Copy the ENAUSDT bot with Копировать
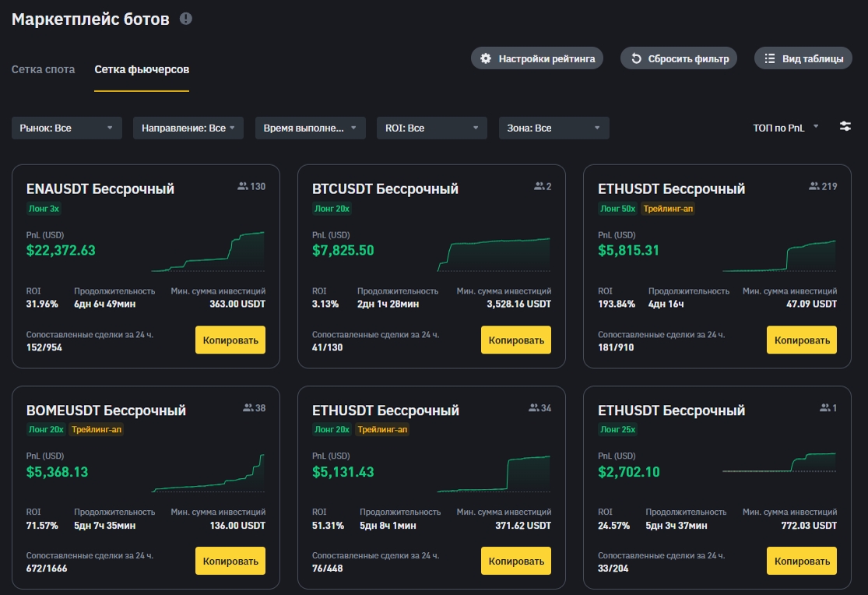 pos(230,340)
